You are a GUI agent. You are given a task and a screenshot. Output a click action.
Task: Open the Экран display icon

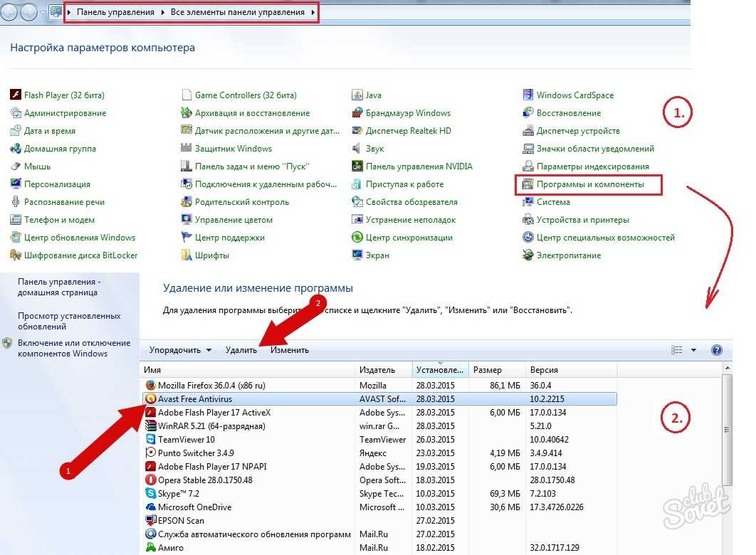point(357,255)
